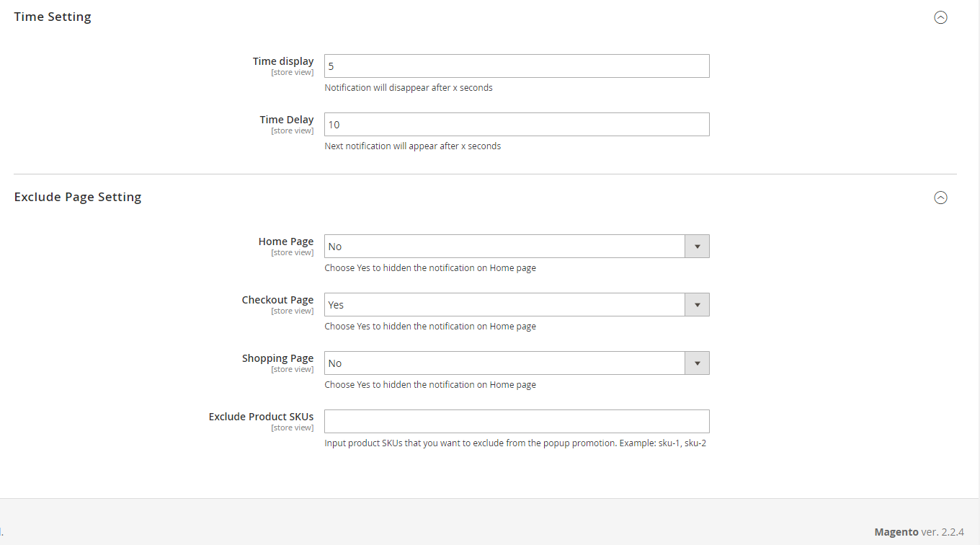Toggle the Exclude Page Setting section heading
The height and width of the screenshot is (545, 980).
(x=78, y=197)
